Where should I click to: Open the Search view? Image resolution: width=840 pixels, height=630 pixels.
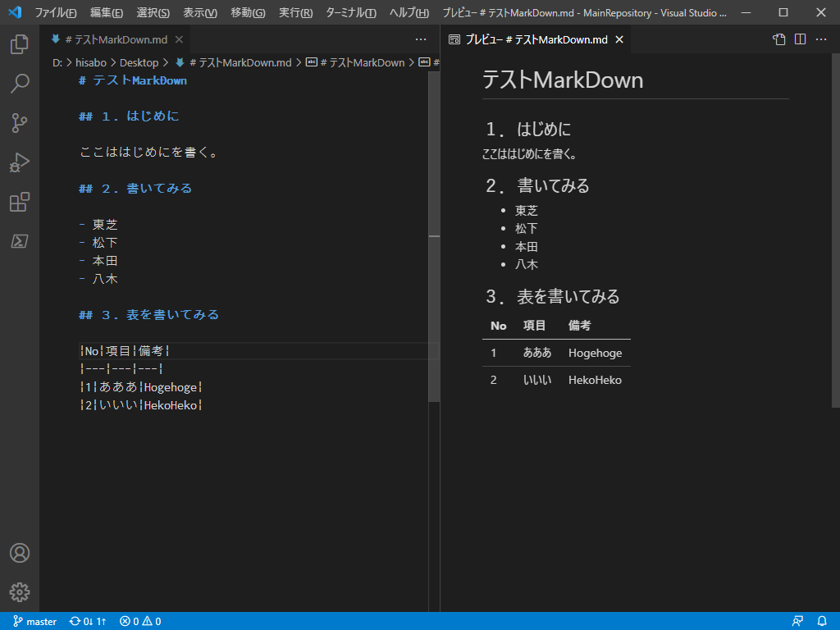click(x=19, y=83)
